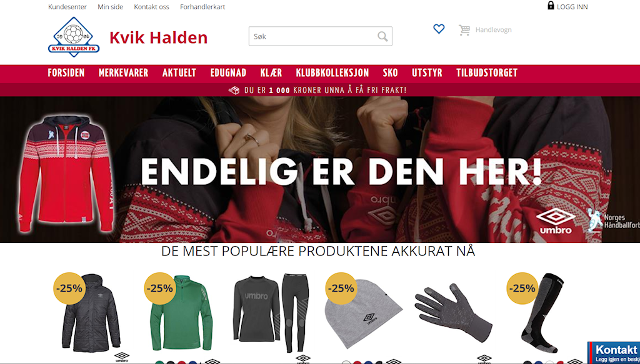Click LOGG INN to sign in
The height and width of the screenshot is (364, 640).
572,7
